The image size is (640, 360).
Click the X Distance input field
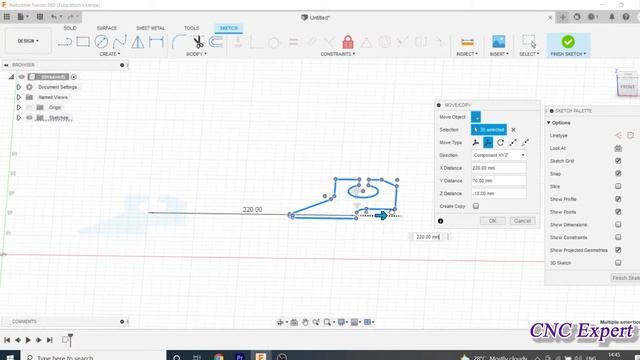click(499, 168)
